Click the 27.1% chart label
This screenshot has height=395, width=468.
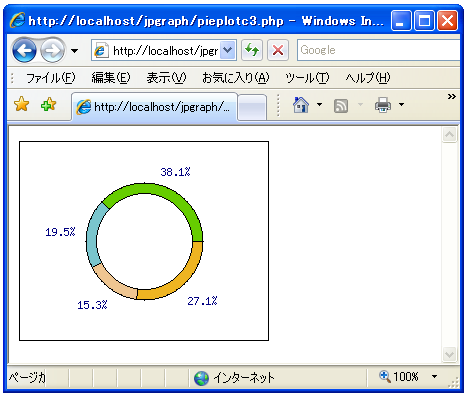(202, 301)
